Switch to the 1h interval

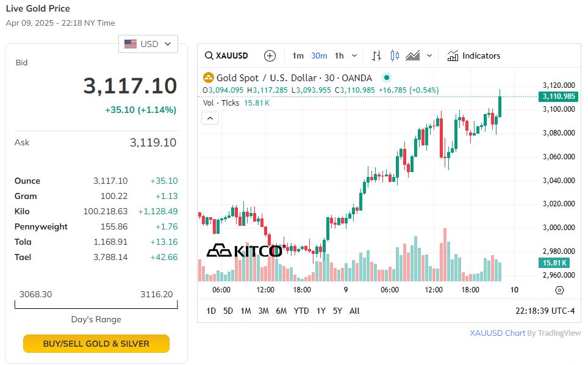coord(339,56)
